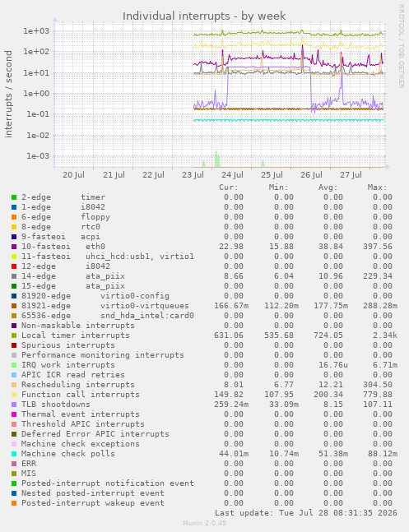
Task: Click the '65536-edge snd_hda_intel:card0' legend label
Action: [108, 315]
